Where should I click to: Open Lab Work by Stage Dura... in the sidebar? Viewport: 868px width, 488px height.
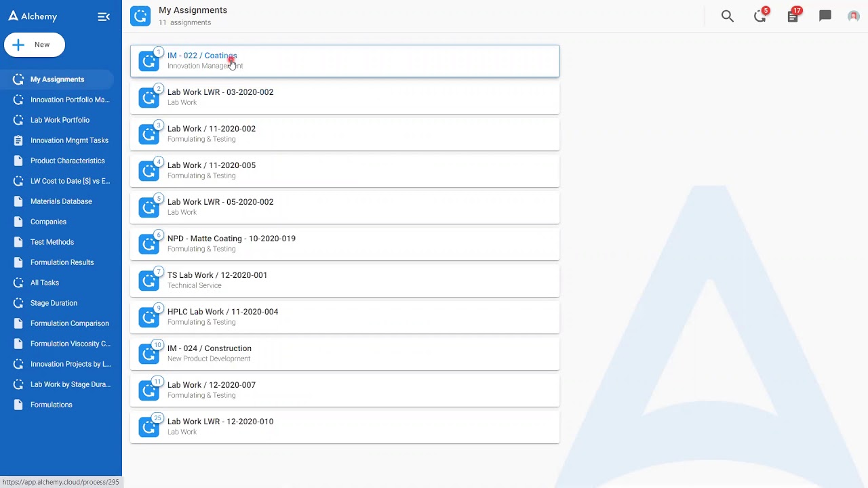(x=61, y=384)
